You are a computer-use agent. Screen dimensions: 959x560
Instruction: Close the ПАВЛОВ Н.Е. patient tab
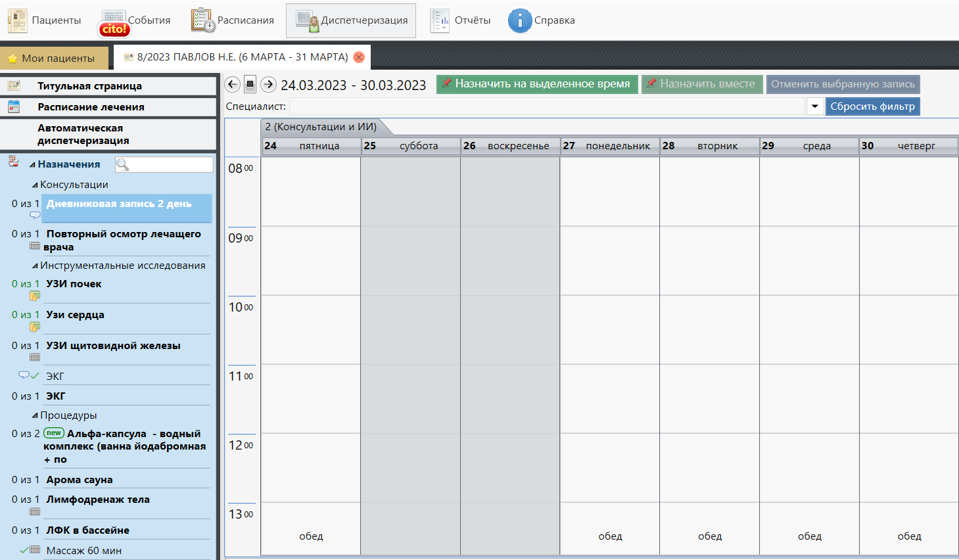pyautogui.click(x=359, y=57)
